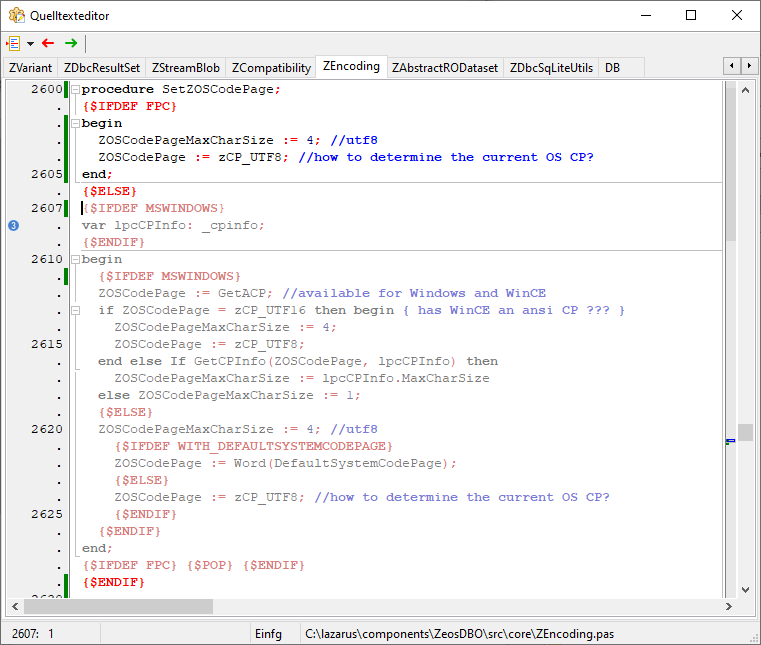
Task: Close the Quelltexteditor window
Action: tap(737, 16)
